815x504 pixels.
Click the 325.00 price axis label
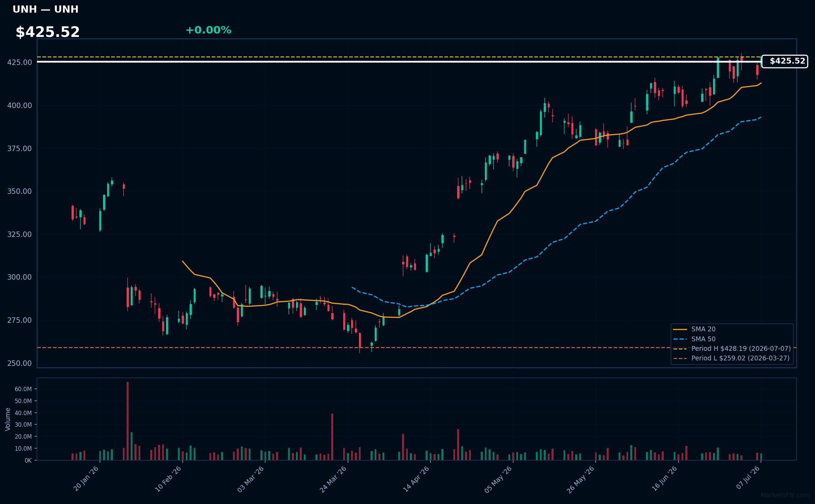tap(20, 234)
